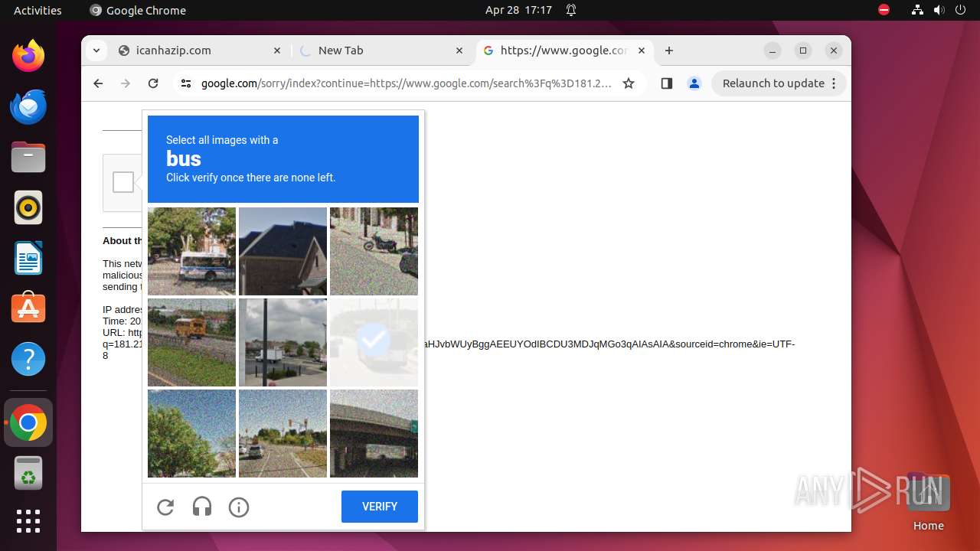Select the tile with road and traffic lights
The width and height of the screenshot is (980, 551).
click(x=283, y=433)
